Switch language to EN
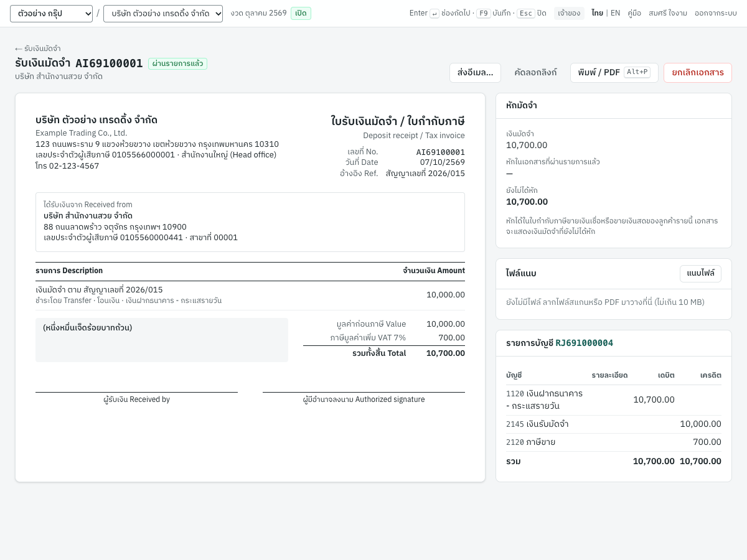 pos(615,13)
